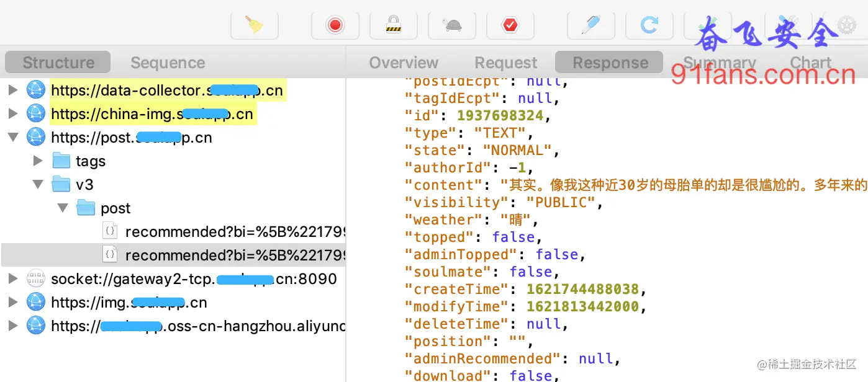Switch to the Structure view tab
The width and height of the screenshot is (868, 382).
point(58,63)
